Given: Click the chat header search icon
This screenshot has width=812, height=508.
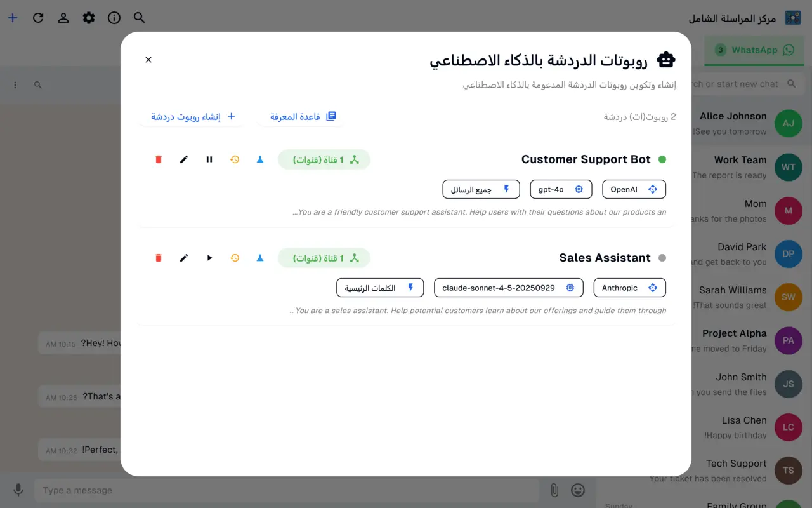Looking at the screenshot, I should coord(38,84).
